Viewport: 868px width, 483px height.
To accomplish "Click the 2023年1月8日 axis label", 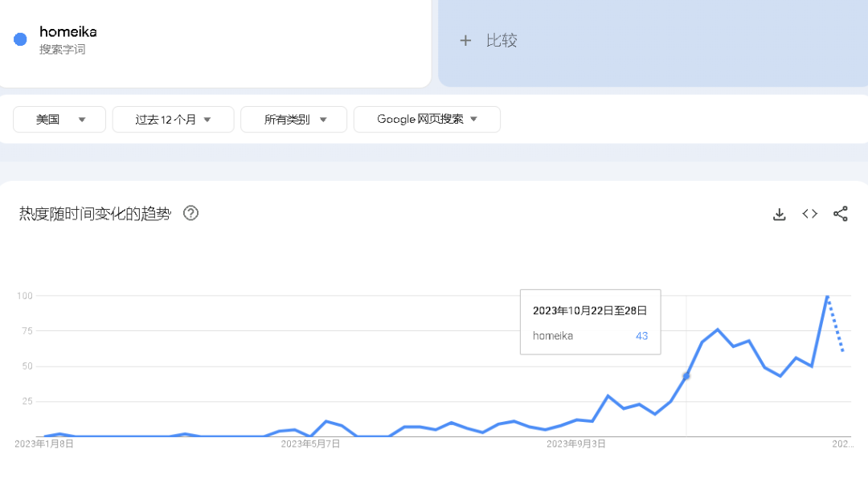I will tap(44, 443).
